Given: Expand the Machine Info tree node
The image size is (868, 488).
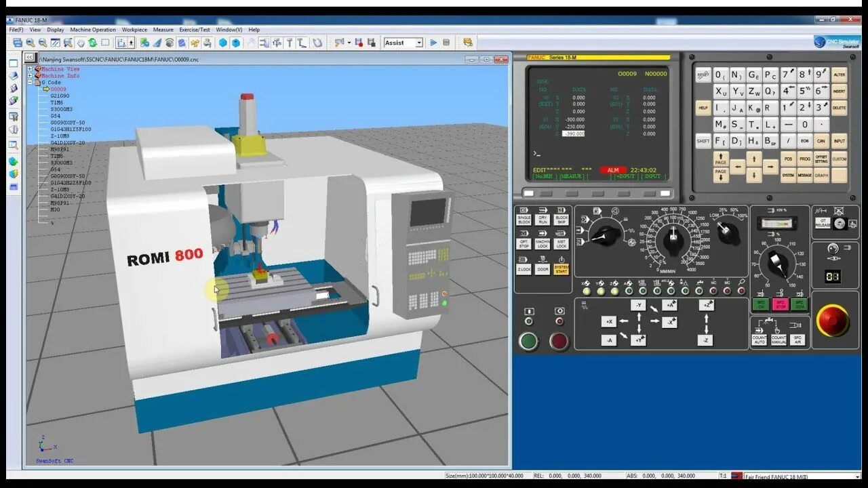Looking at the screenshot, I should (31, 76).
